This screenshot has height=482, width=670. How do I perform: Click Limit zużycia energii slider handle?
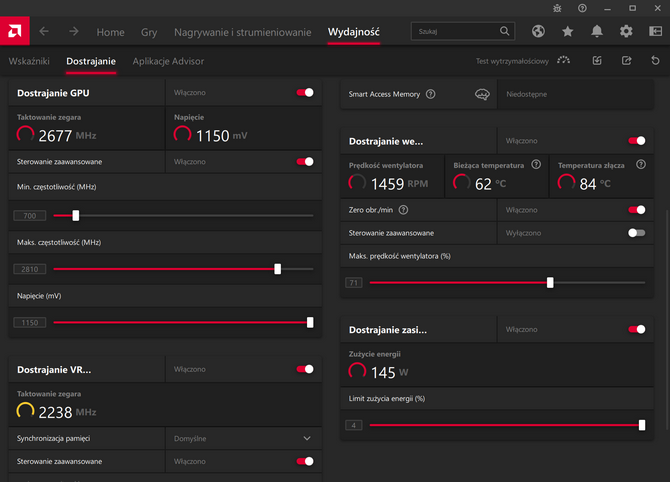pos(642,425)
